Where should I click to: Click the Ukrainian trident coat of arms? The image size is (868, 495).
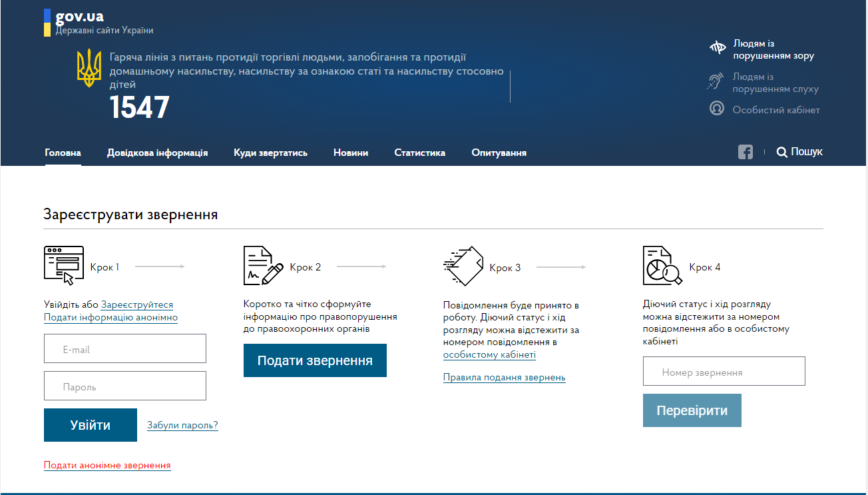[x=89, y=69]
